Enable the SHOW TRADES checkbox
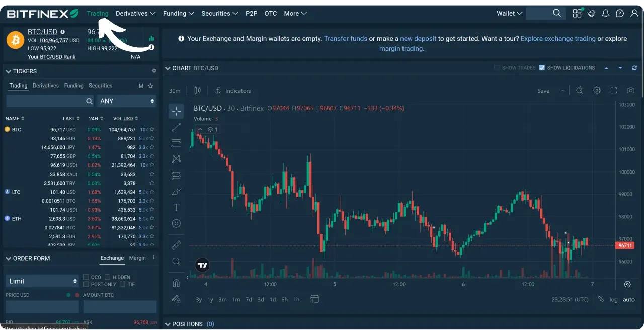Screen dimensions: 644x335 pyautogui.click(x=498, y=68)
